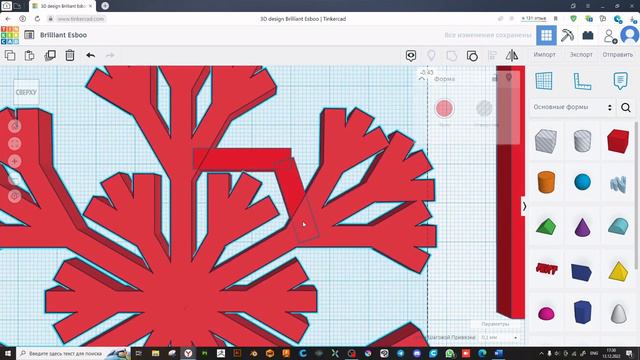Redo the action with the right arrow
This screenshot has width=640, height=360.
[x=110, y=55]
